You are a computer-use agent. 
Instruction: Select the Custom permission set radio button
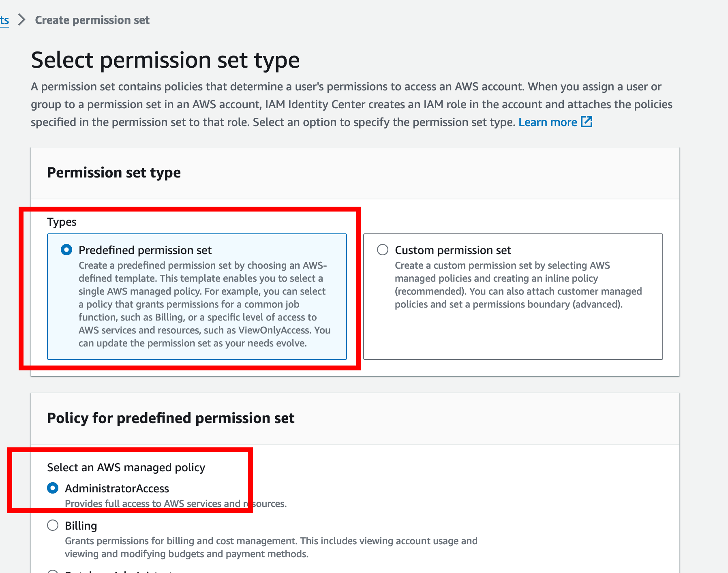pos(383,250)
